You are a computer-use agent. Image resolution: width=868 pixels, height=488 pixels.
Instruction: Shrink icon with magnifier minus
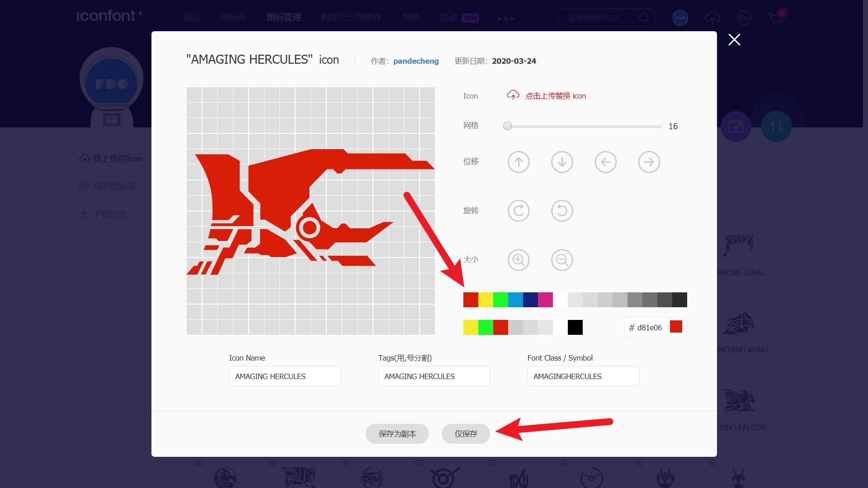(562, 260)
